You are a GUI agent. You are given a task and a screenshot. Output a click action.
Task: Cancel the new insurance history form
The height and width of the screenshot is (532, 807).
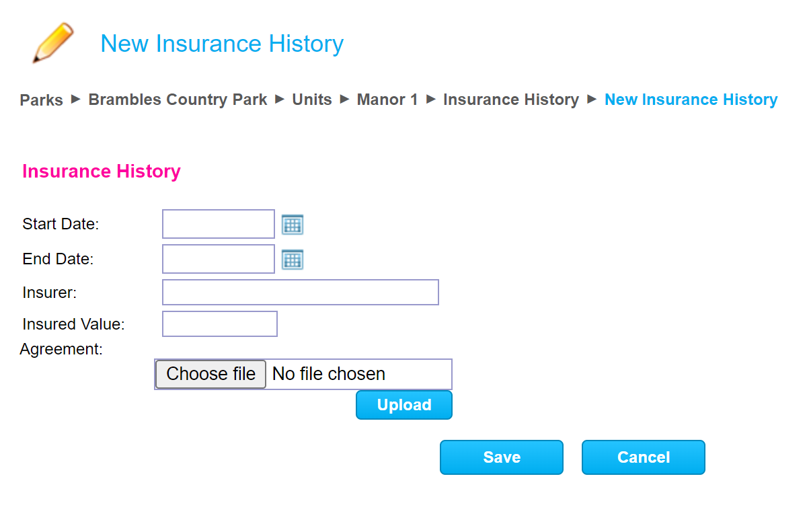[644, 457]
